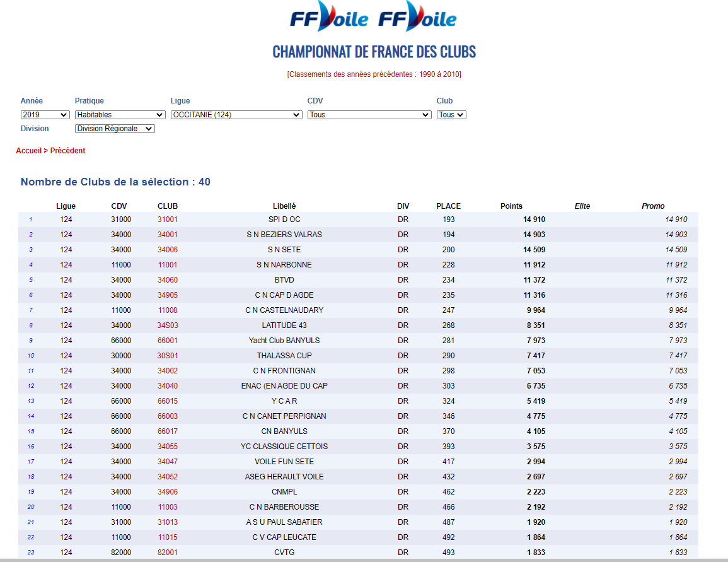Select club name YC CLASSIQUE CETTOIS
728x562 pixels.
[284, 447]
